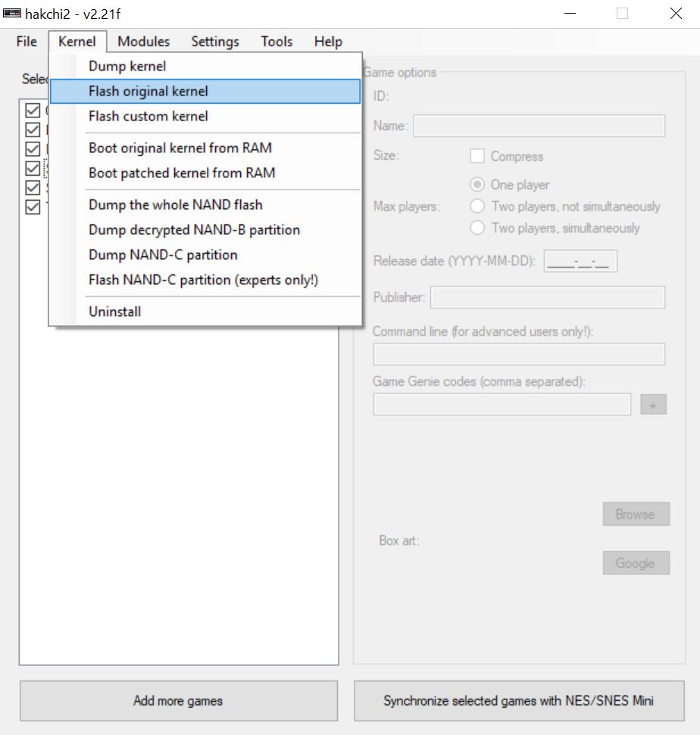Click the Command line input field

point(519,354)
